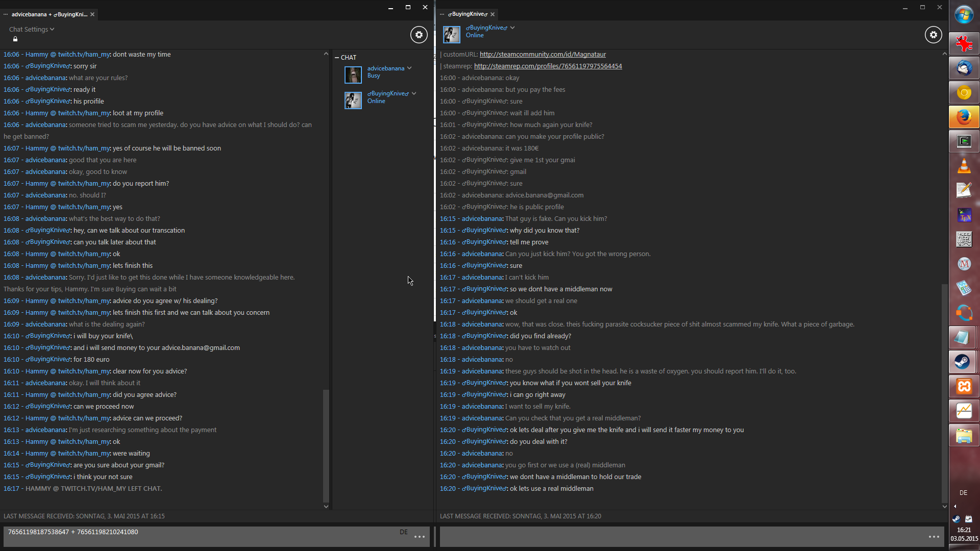Image resolution: width=980 pixels, height=551 pixels.
Task: Open VLC media player taskbar icon
Action: [964, 166]
